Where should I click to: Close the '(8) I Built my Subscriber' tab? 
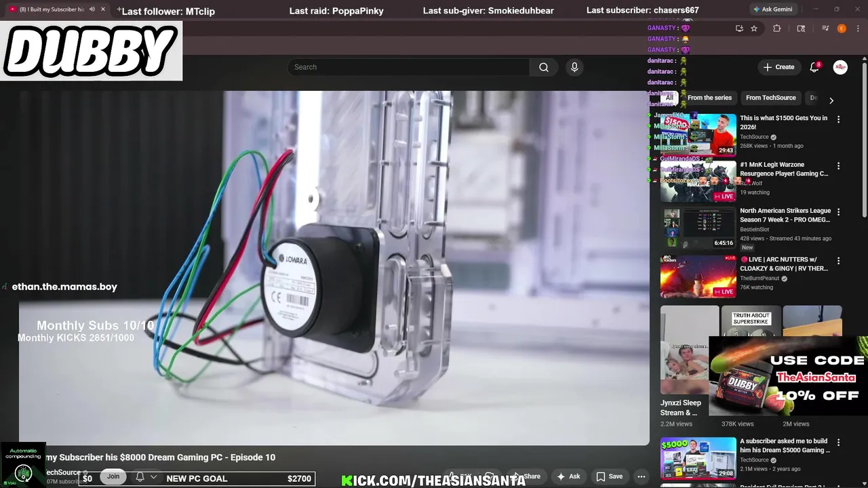pos(103,9)
